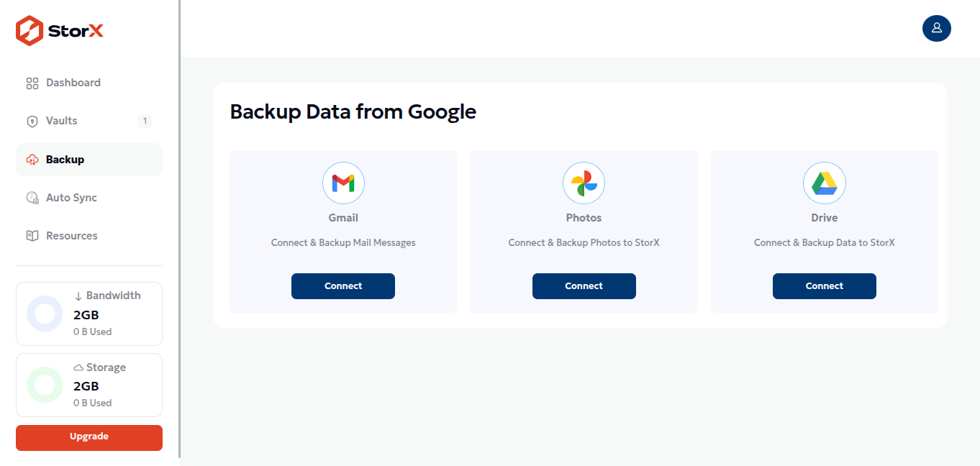Image resolution: width=980 pixels, height=466 pixels.
Task: Open the Dashboard menu item
Action: point(89,83)
